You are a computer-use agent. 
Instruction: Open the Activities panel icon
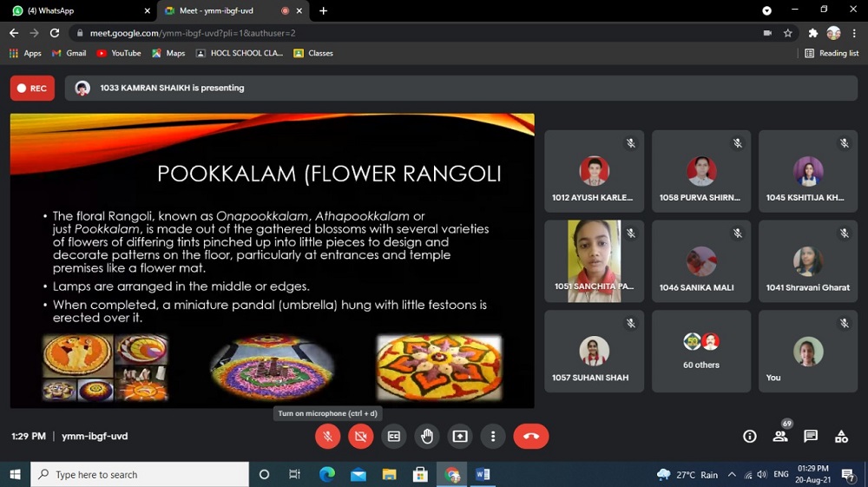click(x=841, y=437)
